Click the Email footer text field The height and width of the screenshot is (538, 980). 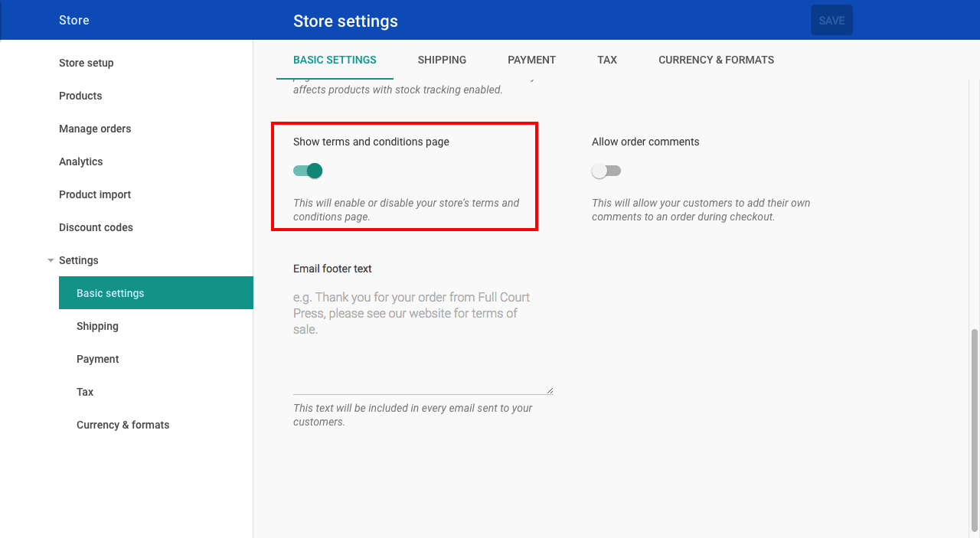pos(423,338)
